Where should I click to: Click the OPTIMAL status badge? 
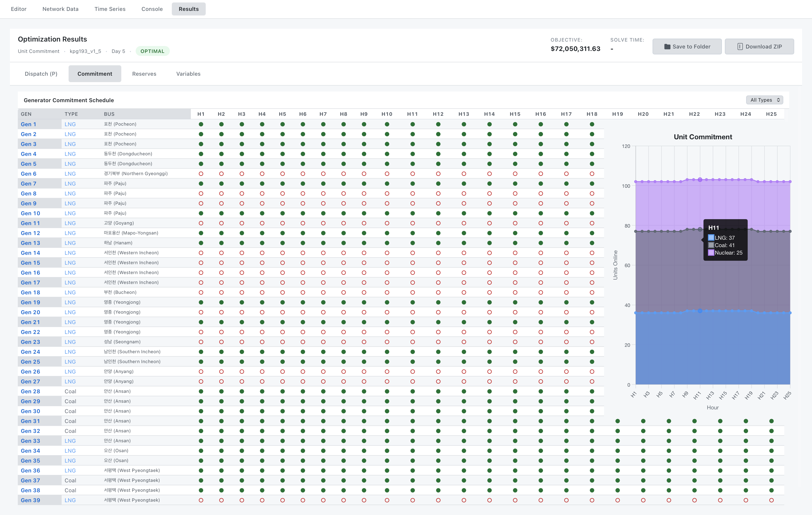point(152,51)
